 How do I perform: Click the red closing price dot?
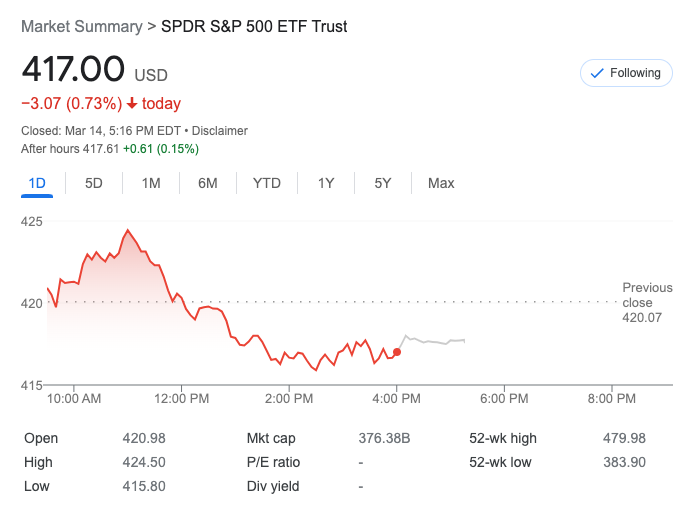coord(397,352)
